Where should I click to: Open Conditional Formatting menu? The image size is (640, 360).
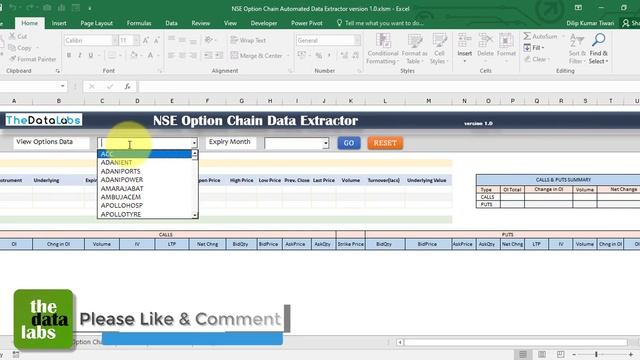[382, 49]
